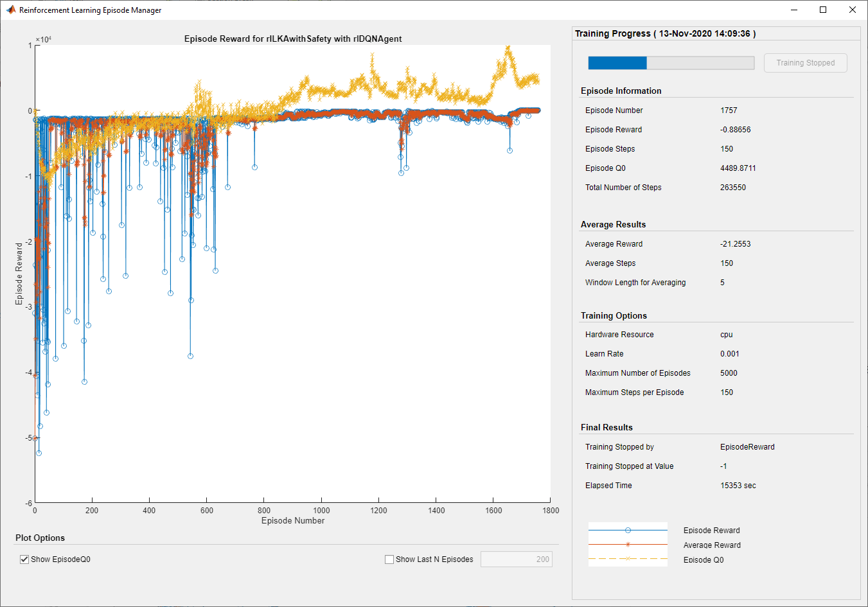The width and height of the screenshot is (868, 607).
Task: Click the last N episodes number field
Action: pyautogui.click(x=516, y=559)
